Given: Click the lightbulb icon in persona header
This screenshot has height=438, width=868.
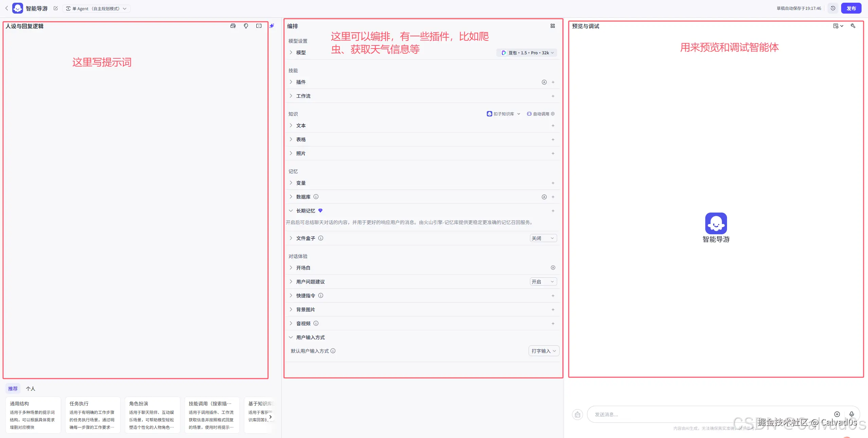Looking at the screenshot, I should (x=246, y=26).
